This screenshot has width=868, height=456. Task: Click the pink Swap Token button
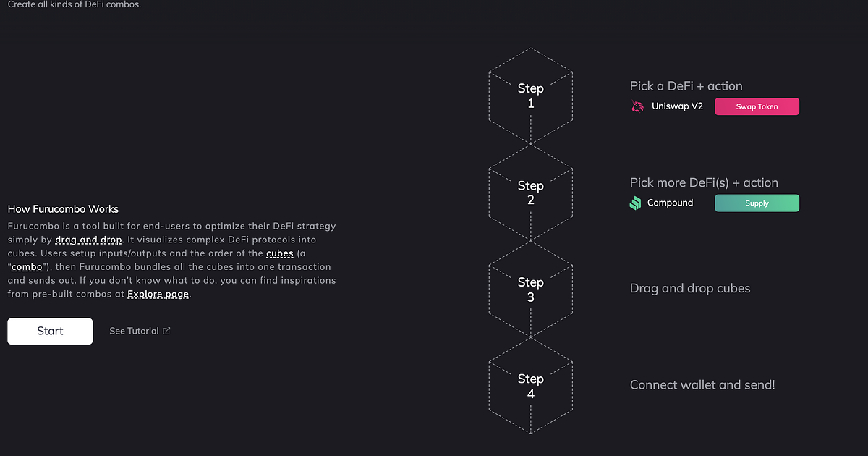(x=757, y=107)
